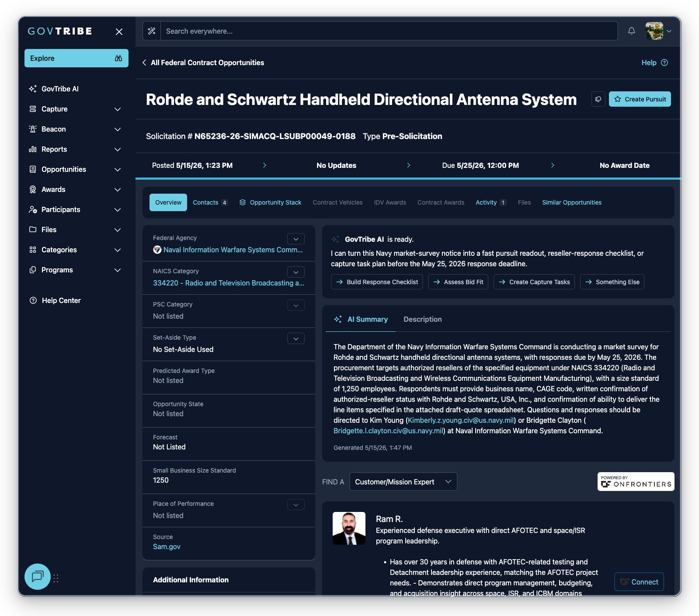Click the Programs sidebar icon
The image size is (699, 616).
tap(33, 270)
